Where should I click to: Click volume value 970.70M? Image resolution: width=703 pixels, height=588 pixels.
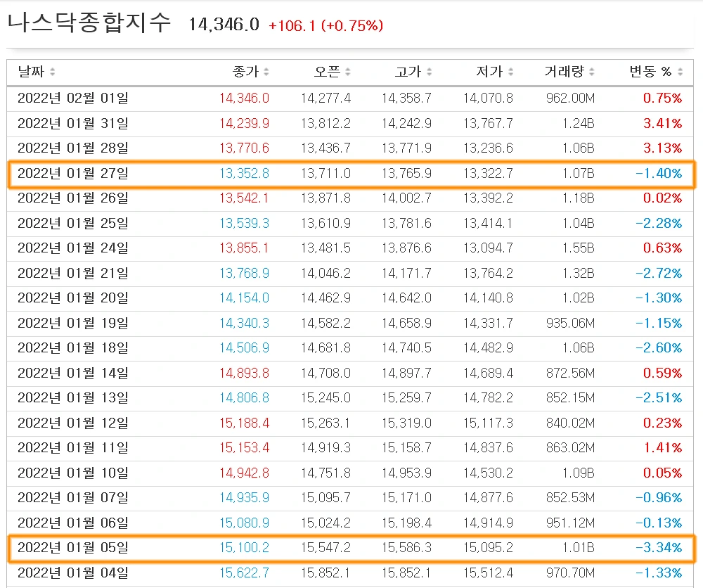click(570, 573)
